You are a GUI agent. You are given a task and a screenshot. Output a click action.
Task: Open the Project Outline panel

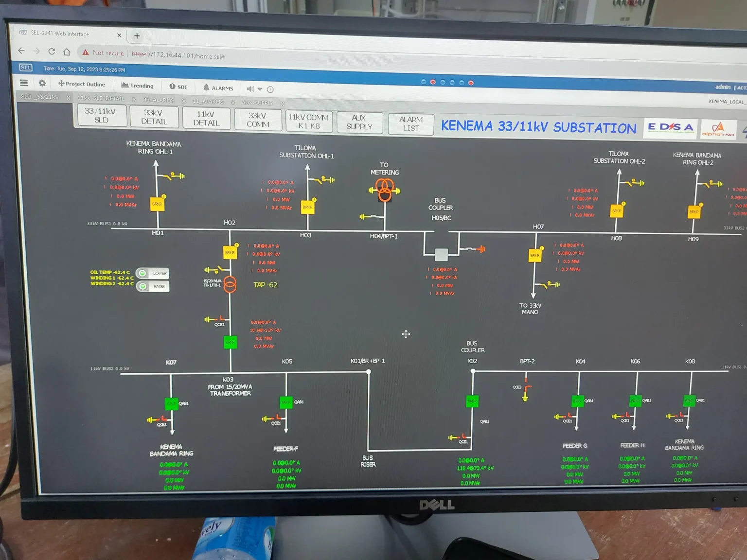tap(82, 84)
